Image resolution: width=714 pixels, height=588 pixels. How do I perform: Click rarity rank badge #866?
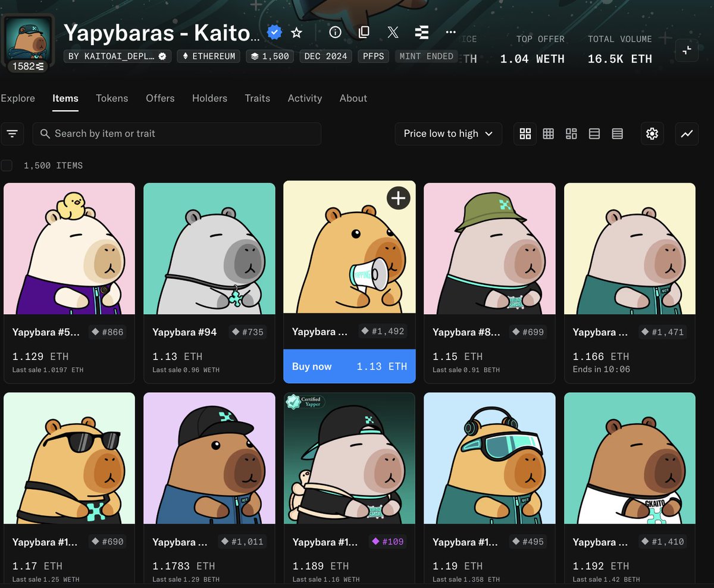click(107, 332)
